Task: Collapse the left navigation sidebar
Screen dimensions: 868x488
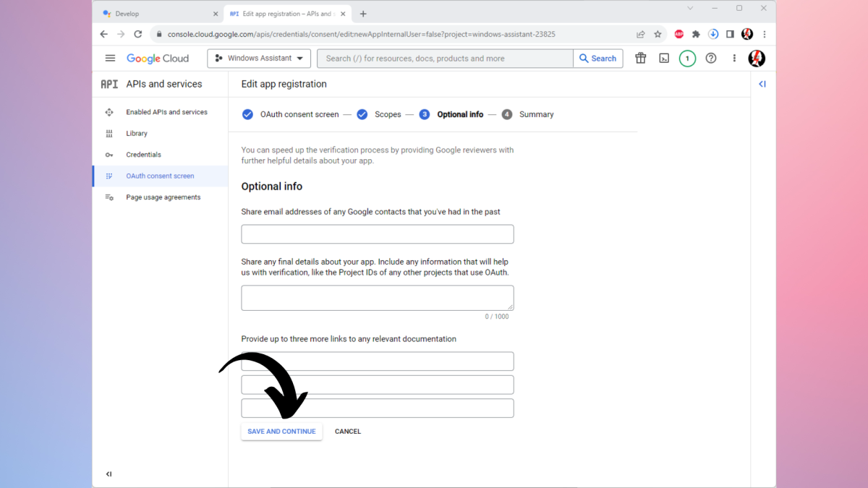Action: [x=109, y=474]
